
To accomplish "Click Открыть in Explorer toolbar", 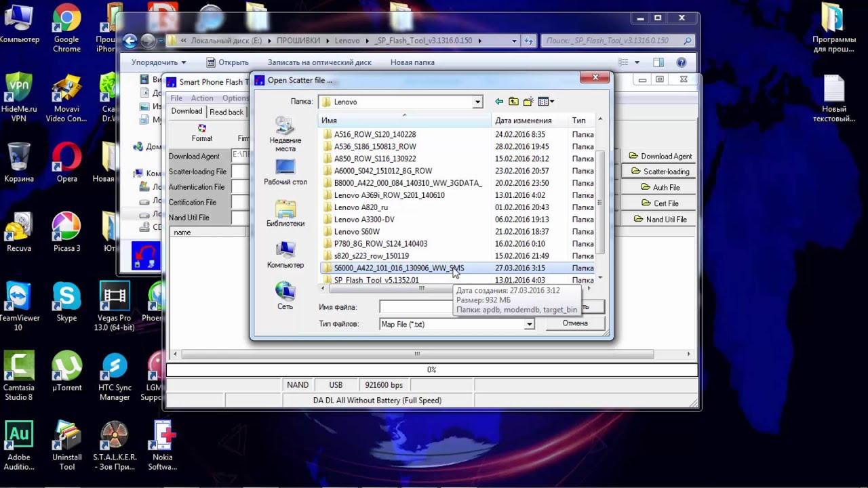I will 227,62.
